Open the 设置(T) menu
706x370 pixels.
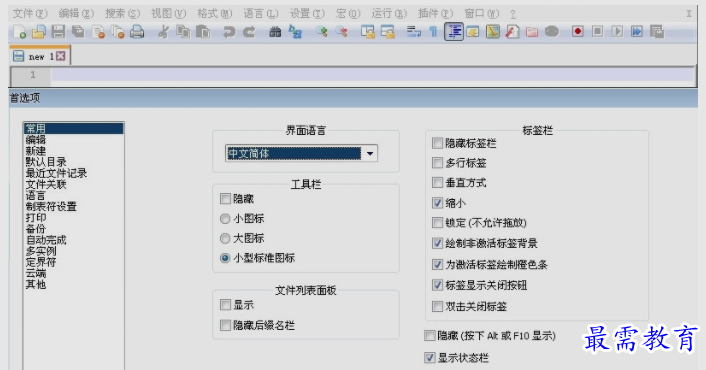click(307, 14)
